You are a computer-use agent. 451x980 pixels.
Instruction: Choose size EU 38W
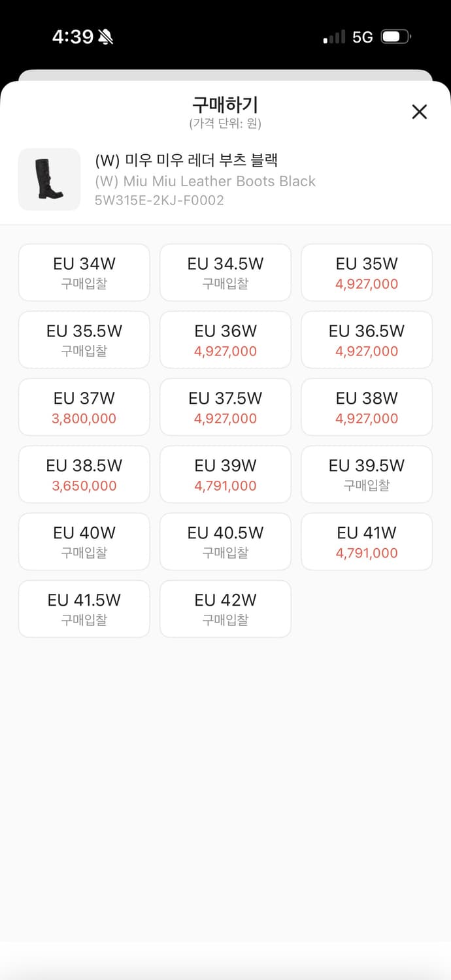tap(367, 407)
